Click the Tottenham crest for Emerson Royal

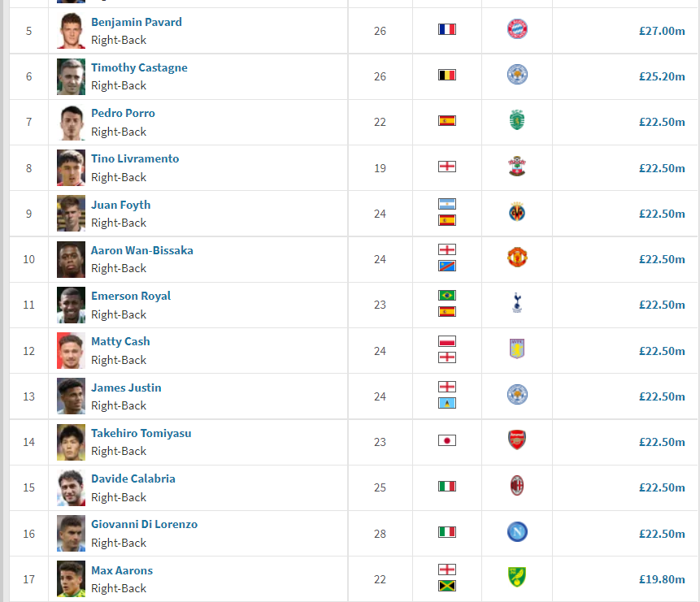(517, 303)
